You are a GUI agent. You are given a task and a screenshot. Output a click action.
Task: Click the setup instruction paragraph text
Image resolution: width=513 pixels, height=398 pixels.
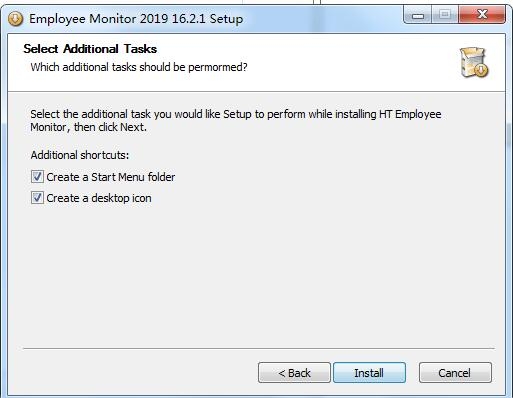coord(236,120)
